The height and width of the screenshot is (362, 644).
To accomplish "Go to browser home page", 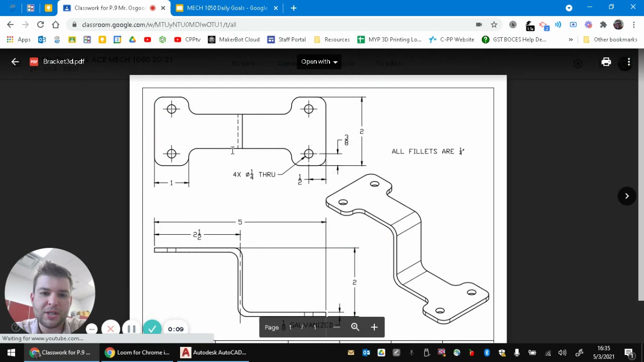I will tap(55, 24).
